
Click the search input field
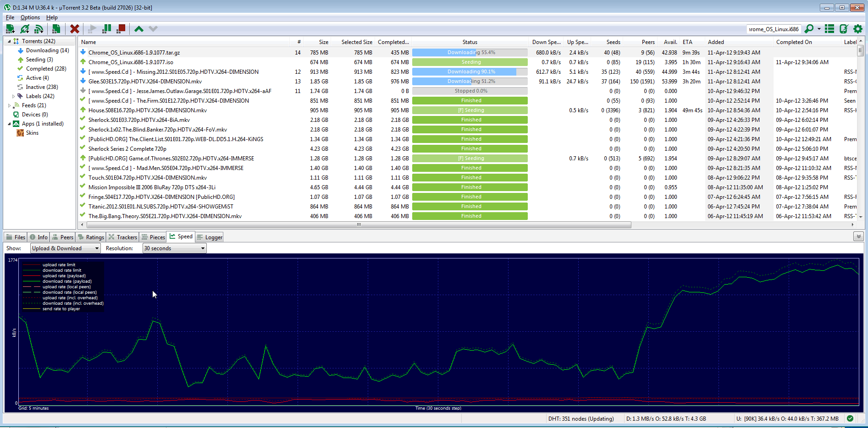pyautogui.click(x=774, y=29)
